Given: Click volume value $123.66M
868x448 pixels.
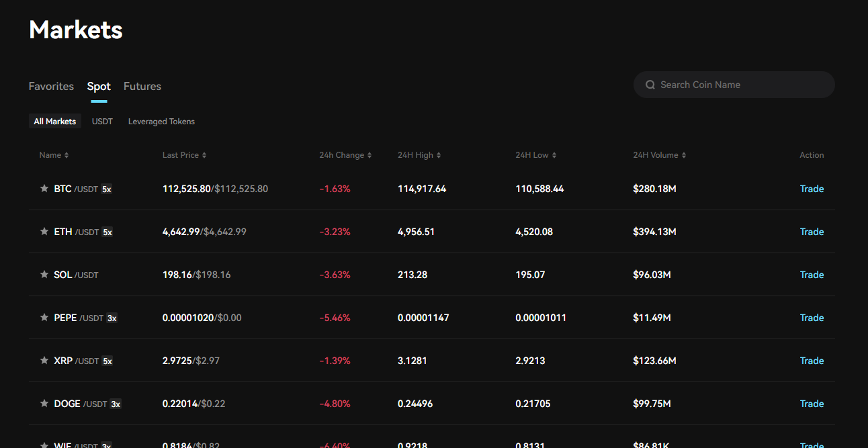Looking at the screenshot, I should (x=654, y=361).
